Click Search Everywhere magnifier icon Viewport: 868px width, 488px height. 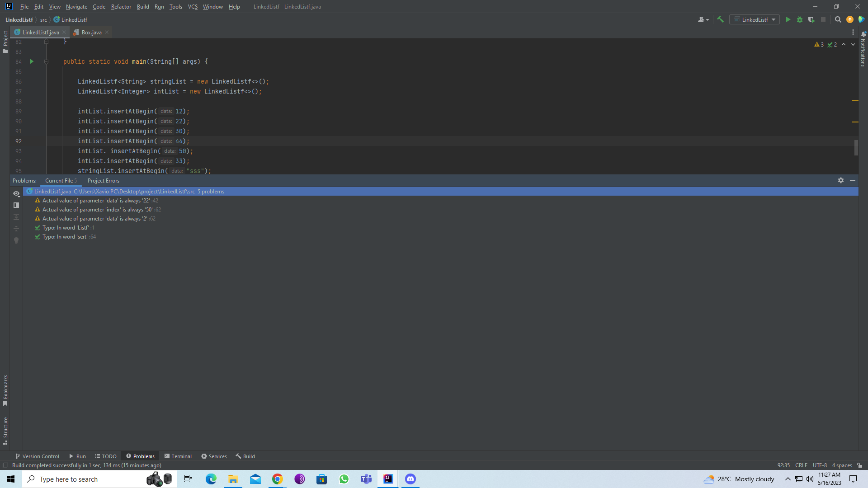[x=838, y=19]
